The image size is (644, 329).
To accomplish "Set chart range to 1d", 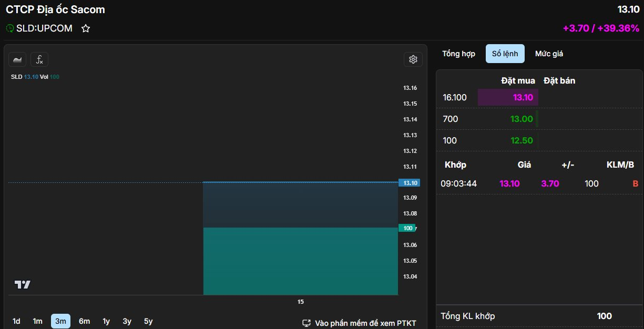I will 16,321.
